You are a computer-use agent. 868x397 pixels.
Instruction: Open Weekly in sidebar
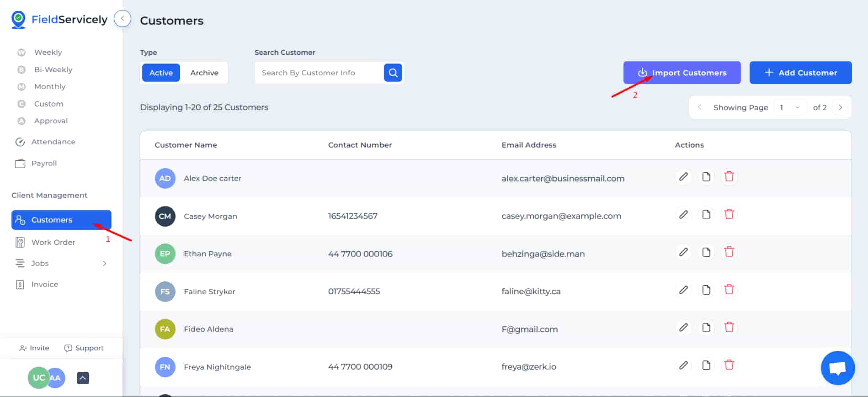pos(48,52)
